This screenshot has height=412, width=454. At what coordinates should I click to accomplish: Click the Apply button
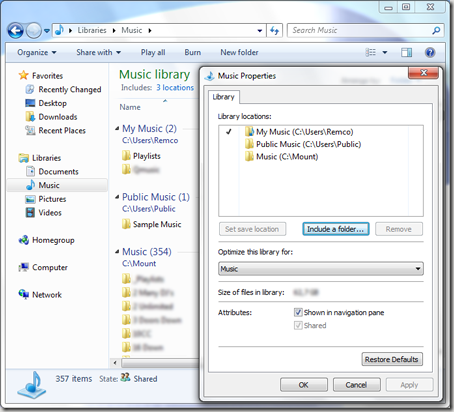(409, 385)
